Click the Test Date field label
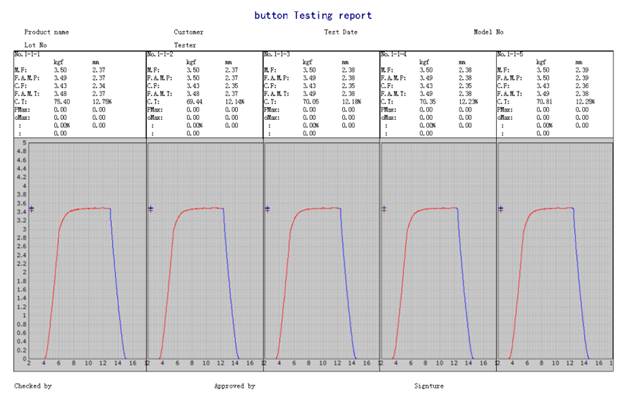The width and height of the screenshot is (621, 394). [341, 32]
